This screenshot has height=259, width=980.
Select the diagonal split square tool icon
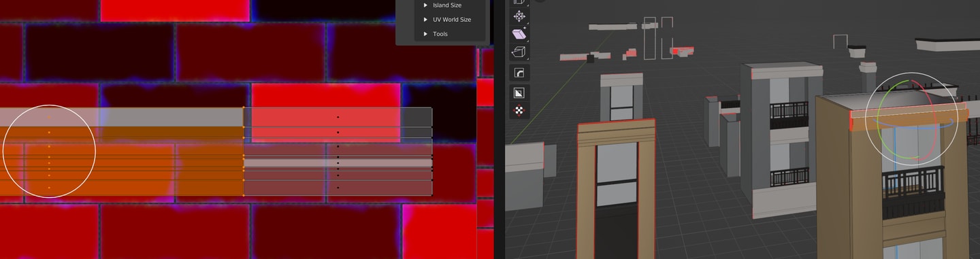click(519, 92)
